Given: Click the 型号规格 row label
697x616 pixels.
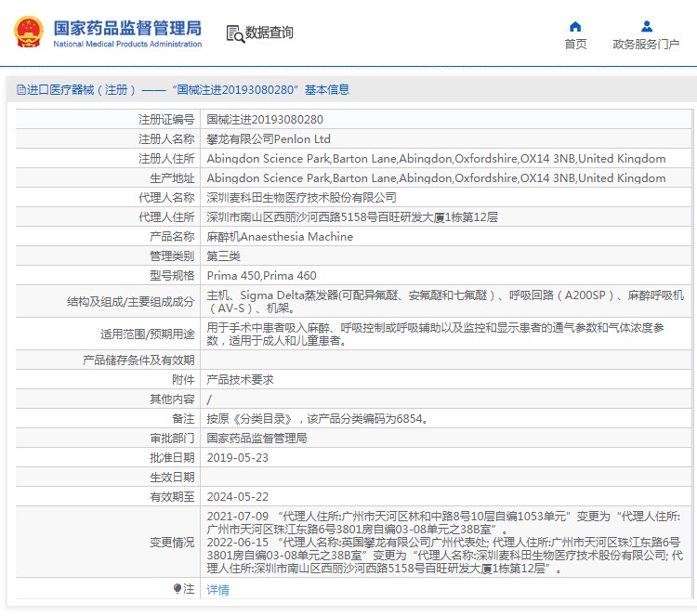Looking at the screenshot, I should click(172, 276).
